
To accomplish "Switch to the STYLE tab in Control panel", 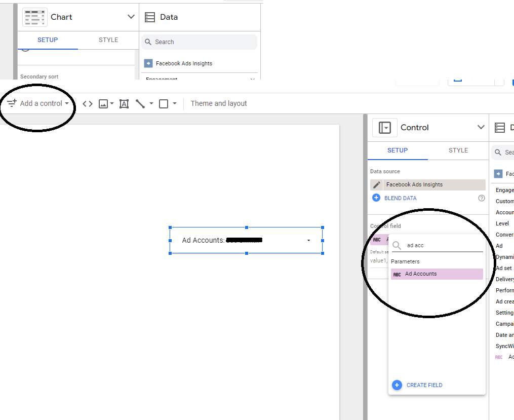I will point(458,150).
